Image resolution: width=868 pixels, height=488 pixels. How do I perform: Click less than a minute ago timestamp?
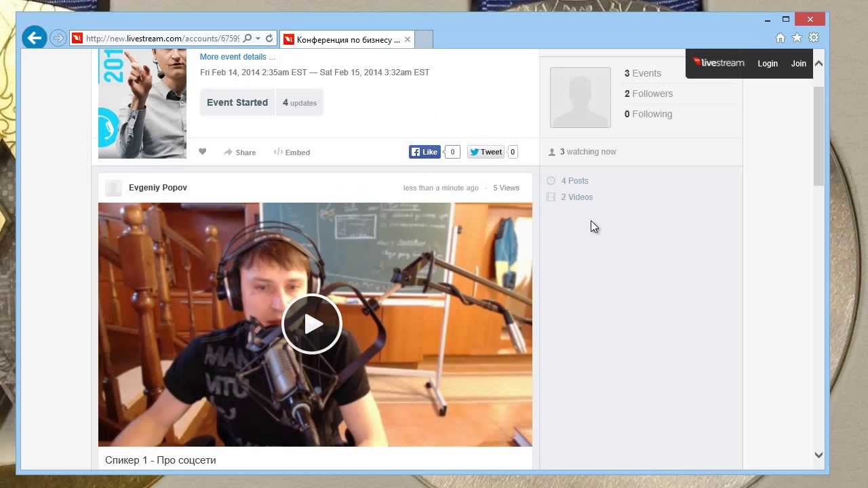(441, 188)
